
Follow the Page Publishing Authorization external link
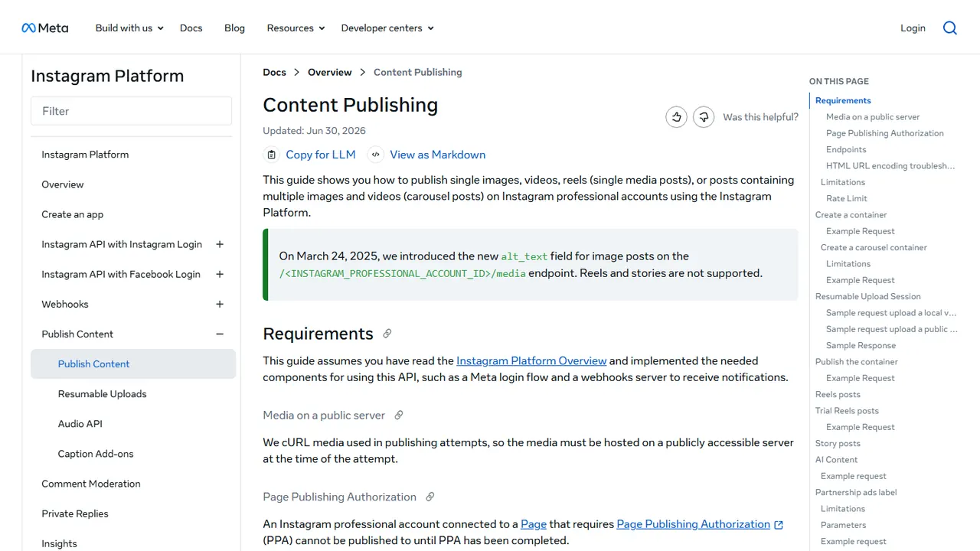(x=700, y=524)
